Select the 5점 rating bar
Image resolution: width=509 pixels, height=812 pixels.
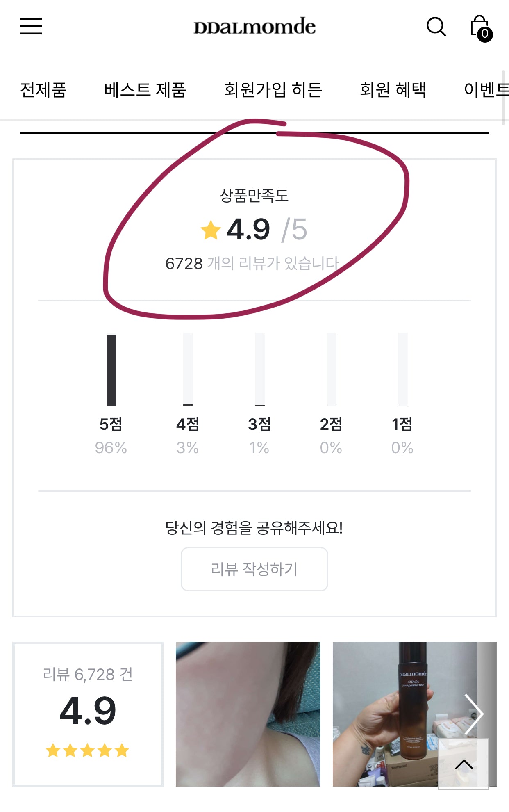coord(111,370)
